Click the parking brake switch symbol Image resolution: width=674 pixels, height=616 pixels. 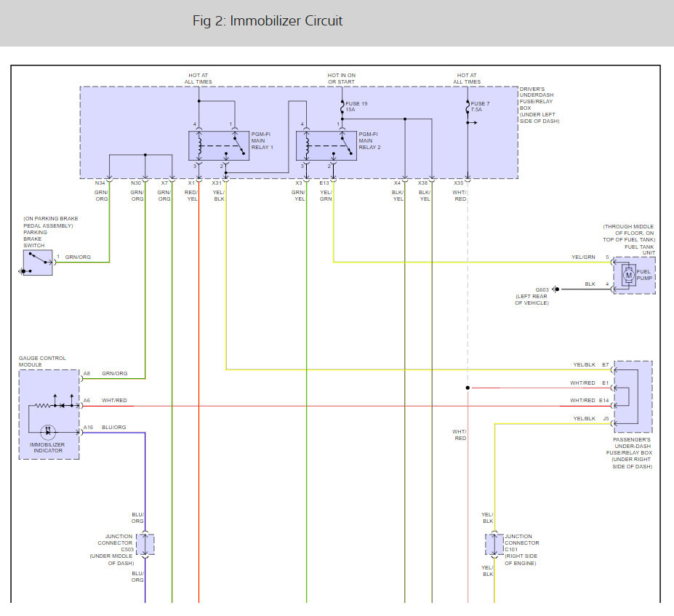pyautogui.click(x=38, y=263)
